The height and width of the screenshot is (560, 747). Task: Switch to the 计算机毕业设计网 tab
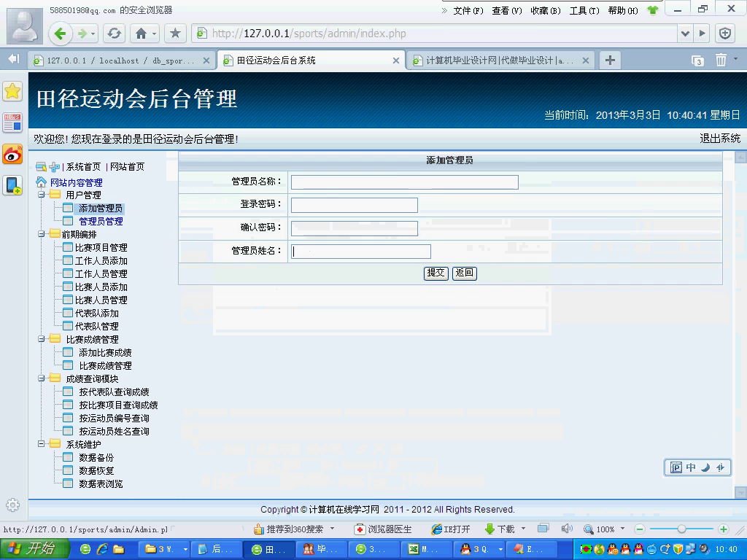(500, 61)
